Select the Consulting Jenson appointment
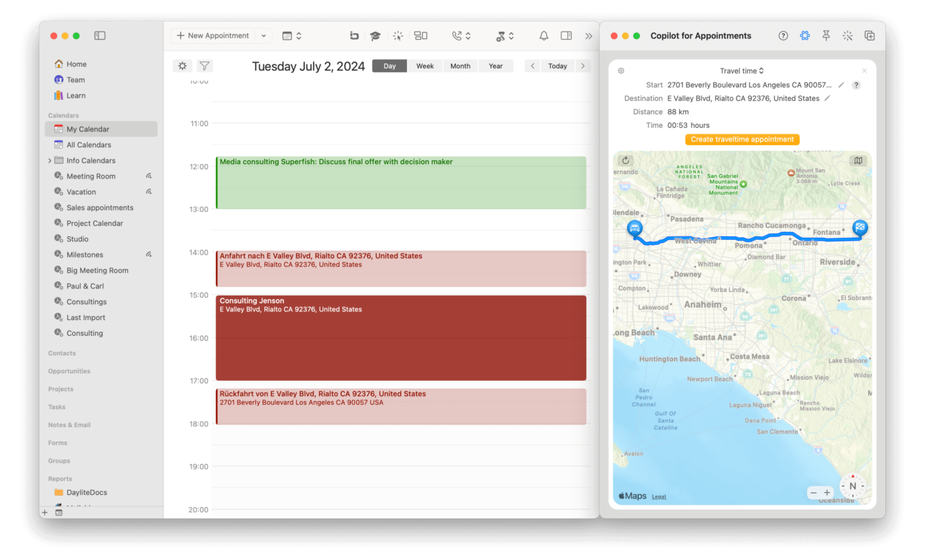Screen dimensions: 925x560 [401, 336]
